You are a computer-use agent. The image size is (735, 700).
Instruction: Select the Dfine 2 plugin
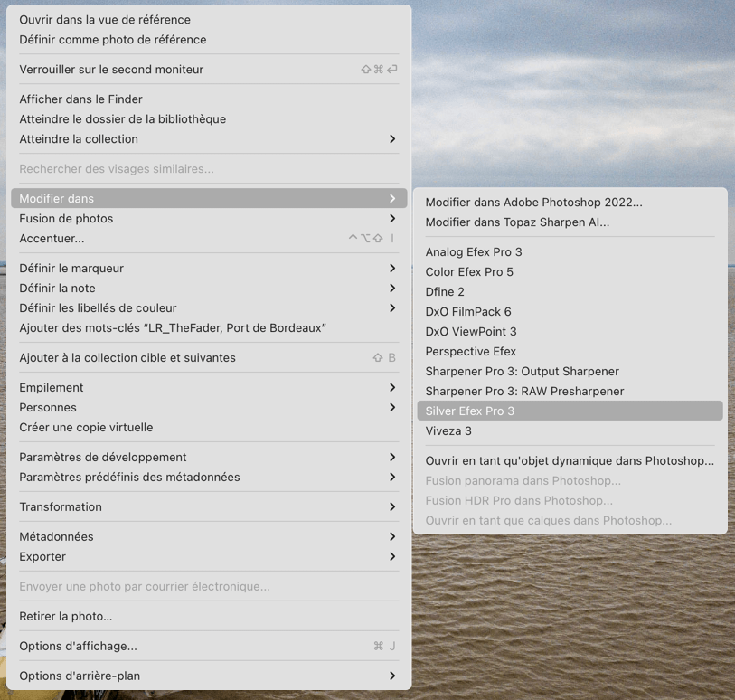coord(570,291)
